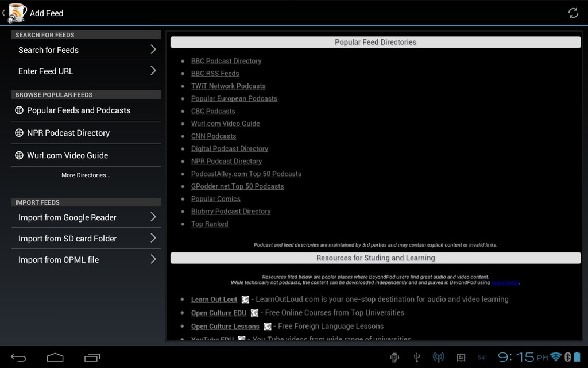Open GPodder.net Top 50 Podcasts link
The width and height of the screenshot is (588, 368).
click(237, 186)
